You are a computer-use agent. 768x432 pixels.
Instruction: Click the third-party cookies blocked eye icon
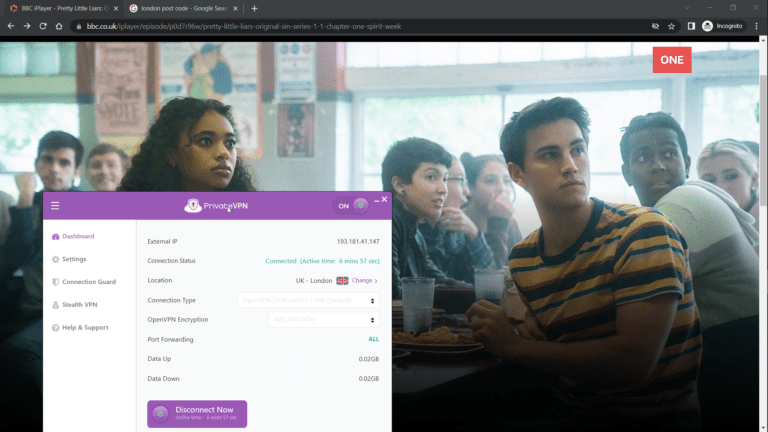coord(655,26)
